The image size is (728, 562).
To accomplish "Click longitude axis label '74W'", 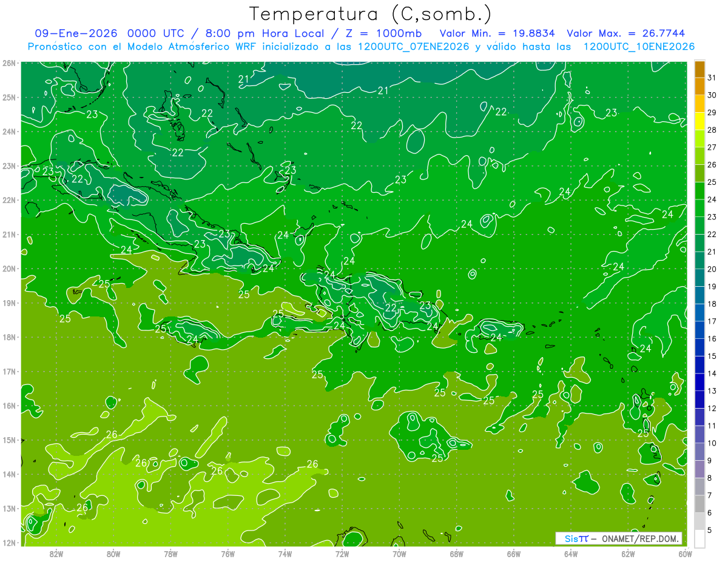I will 285,554.
